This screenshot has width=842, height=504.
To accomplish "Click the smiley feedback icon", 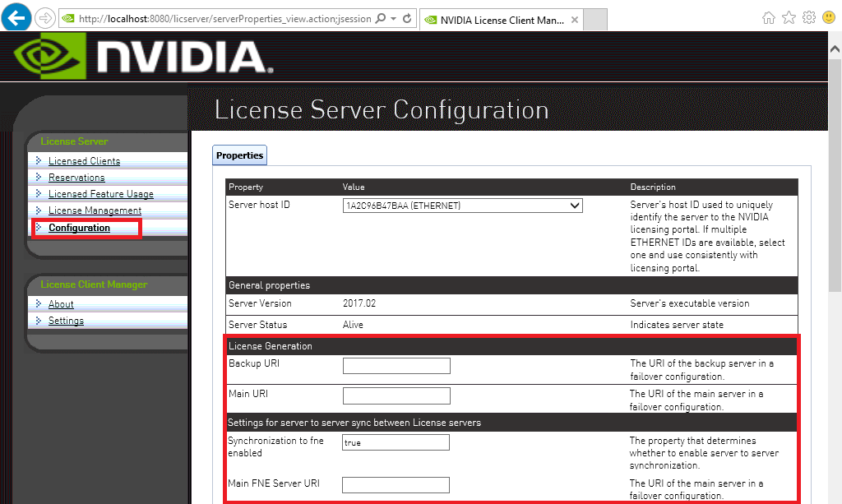I will click(830, 17).
